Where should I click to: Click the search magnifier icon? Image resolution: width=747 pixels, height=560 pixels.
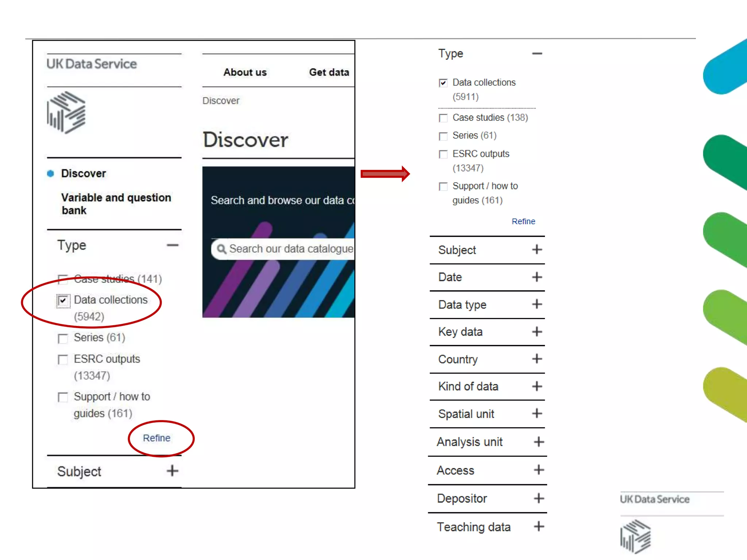tap(221, 249)
